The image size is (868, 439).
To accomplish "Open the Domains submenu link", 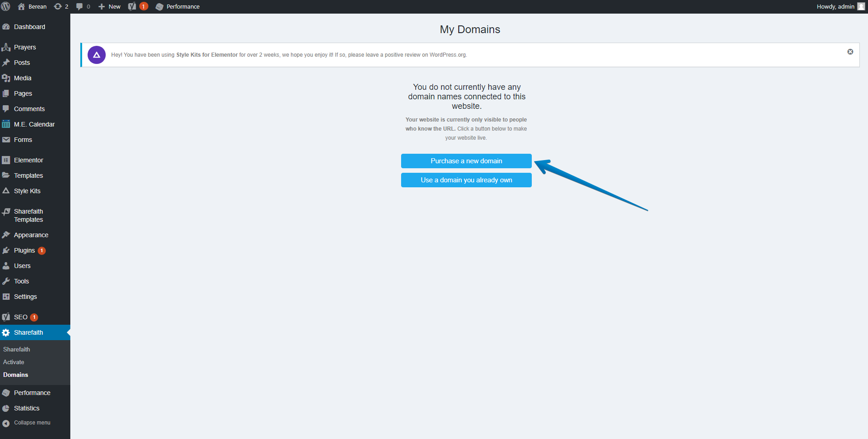I will (16, 375).
